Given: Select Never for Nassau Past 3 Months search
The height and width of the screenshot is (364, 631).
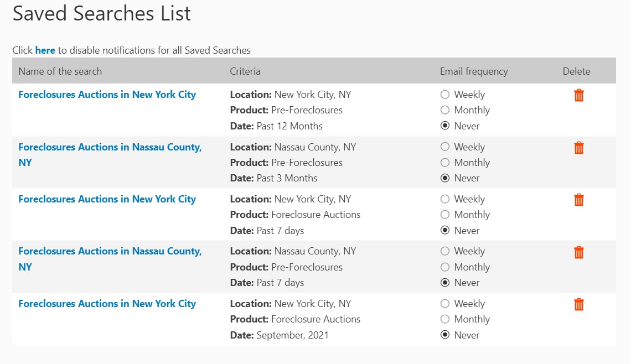Looking at the screenshot, I should (445, 178).
